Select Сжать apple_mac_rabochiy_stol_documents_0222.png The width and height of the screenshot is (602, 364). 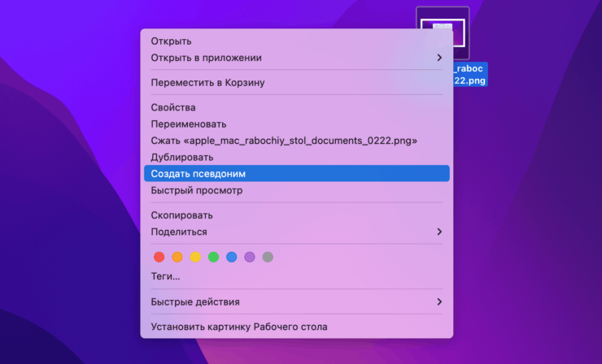[296, 141]
